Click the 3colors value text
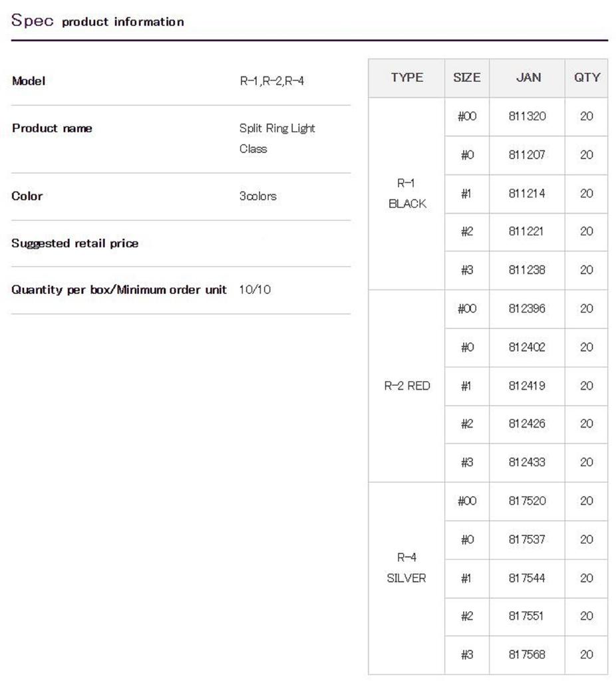 [x=257, y=196]
